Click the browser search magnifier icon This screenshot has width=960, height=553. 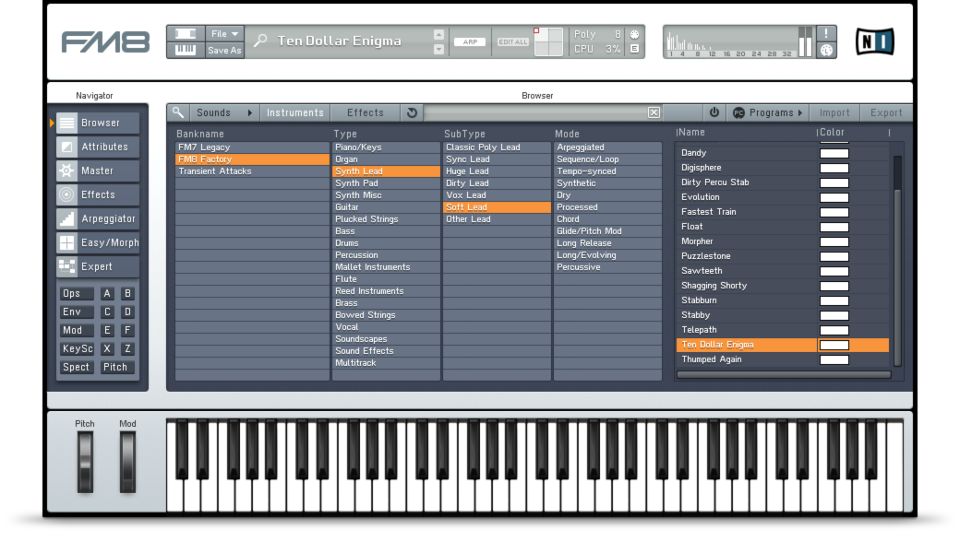pos(178,113)
